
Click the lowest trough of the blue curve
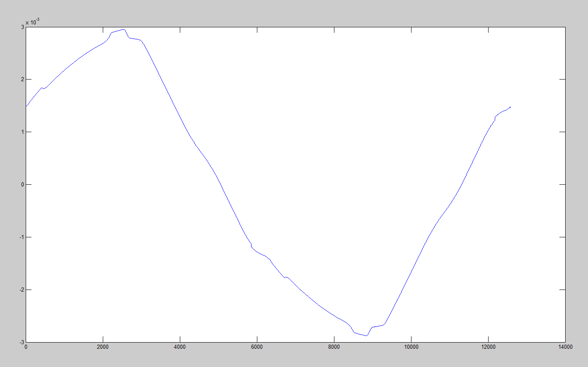(x=366, y=336)
